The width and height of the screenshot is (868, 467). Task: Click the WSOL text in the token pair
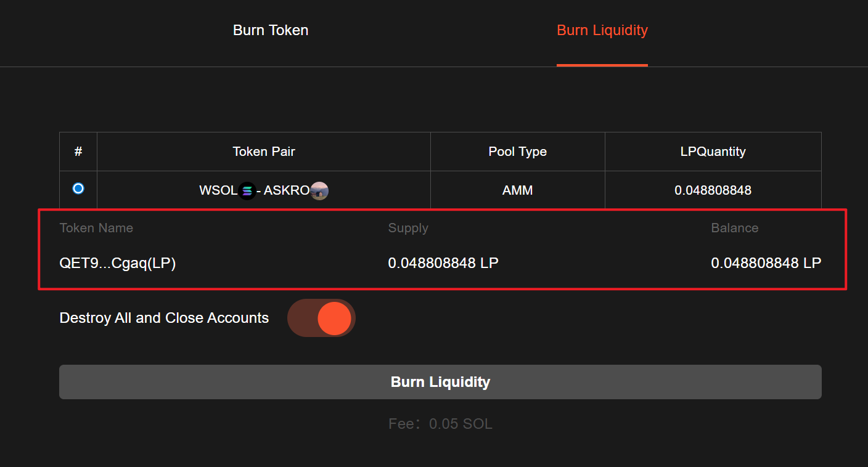coord(218,190)
